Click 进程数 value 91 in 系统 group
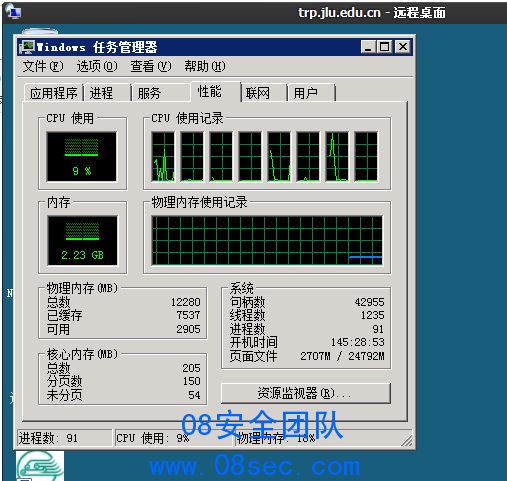The width and height of the screenshot is (507, 481). pyautogui.click(x=378, y=329)
